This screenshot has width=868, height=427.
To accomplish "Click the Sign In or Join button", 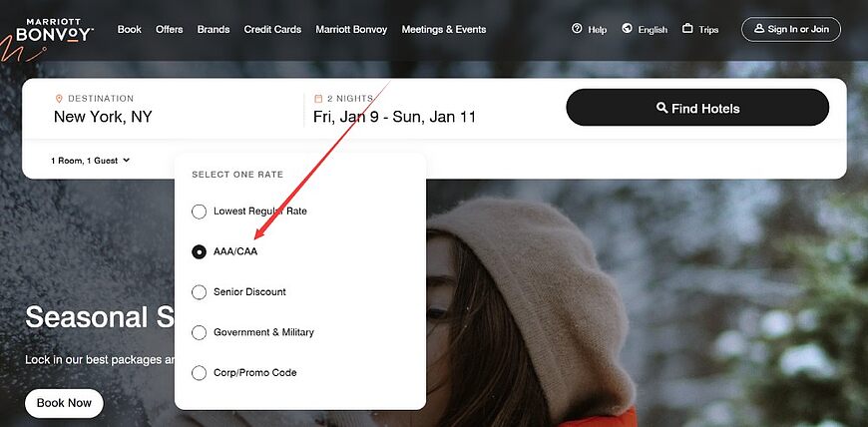I will (791, 29).
